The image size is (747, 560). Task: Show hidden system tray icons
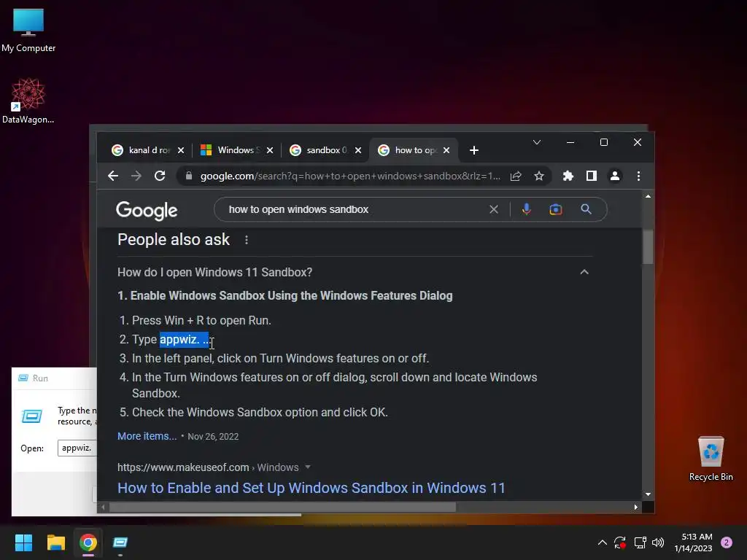[x=602, y=542]
